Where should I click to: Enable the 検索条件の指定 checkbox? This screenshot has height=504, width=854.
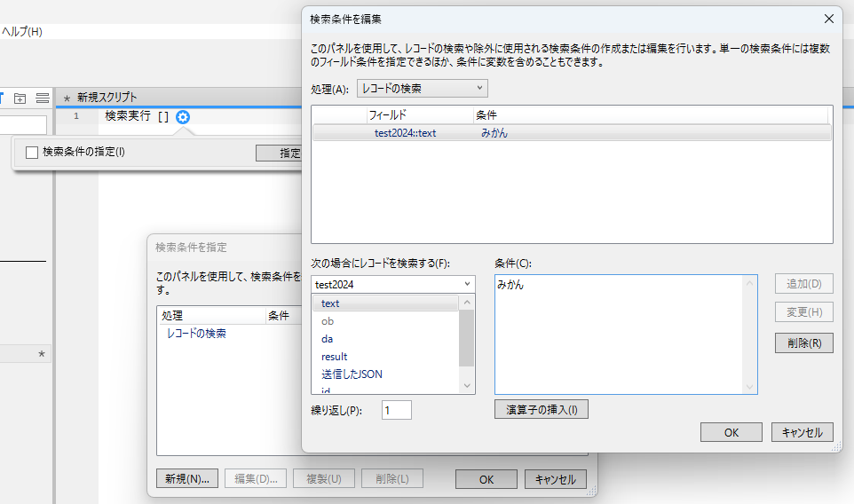[32, 152]
